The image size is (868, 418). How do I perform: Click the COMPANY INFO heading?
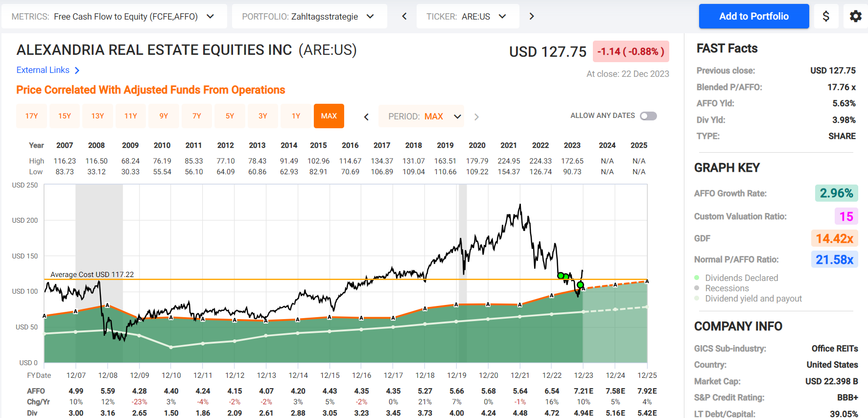click(x=738, y=326)
